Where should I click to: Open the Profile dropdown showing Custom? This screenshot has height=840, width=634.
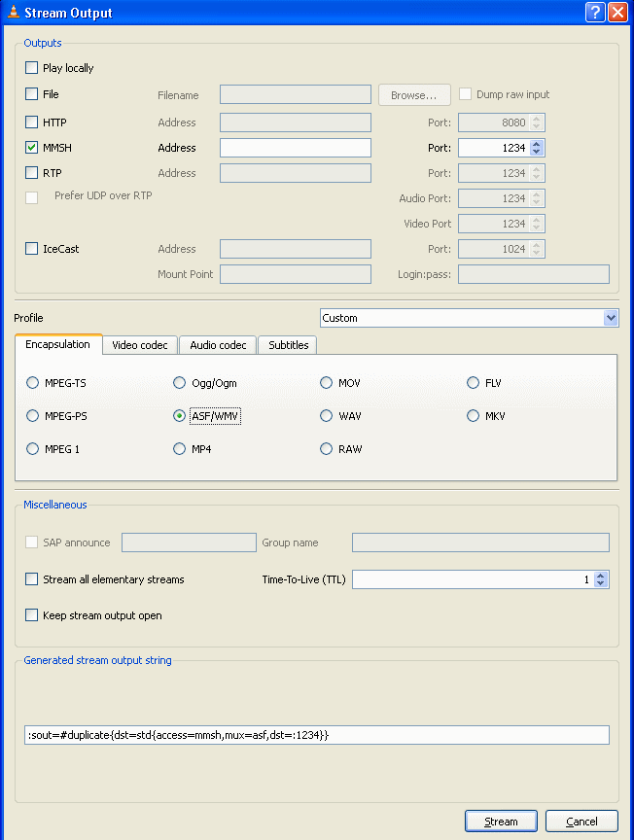tap(469, 318)
